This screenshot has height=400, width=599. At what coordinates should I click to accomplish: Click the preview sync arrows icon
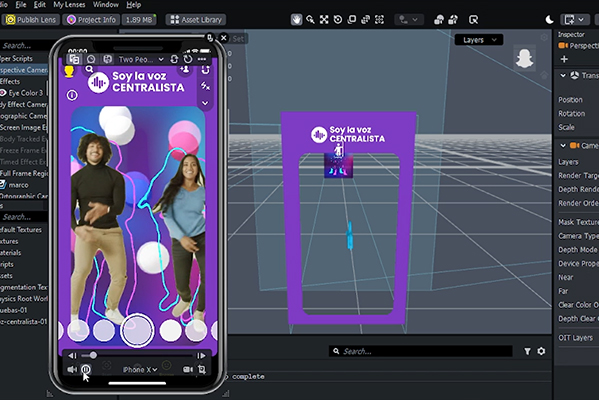174,59
